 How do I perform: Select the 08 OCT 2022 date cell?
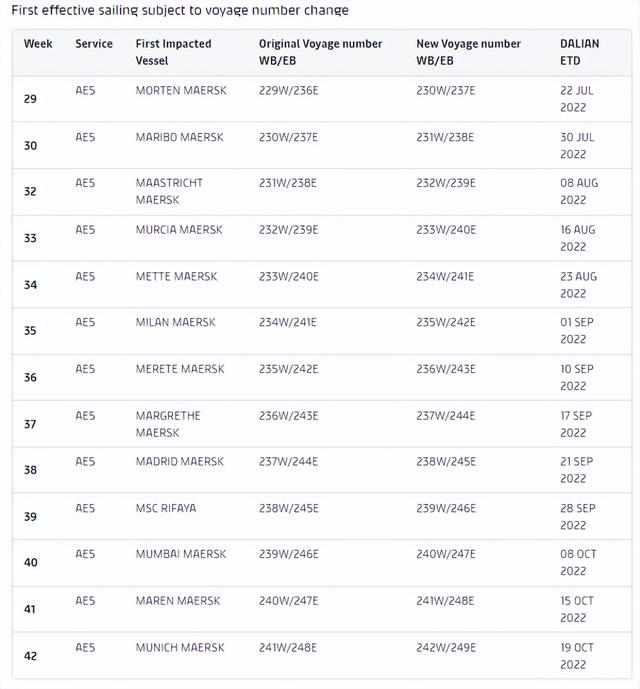pos(577,562)
